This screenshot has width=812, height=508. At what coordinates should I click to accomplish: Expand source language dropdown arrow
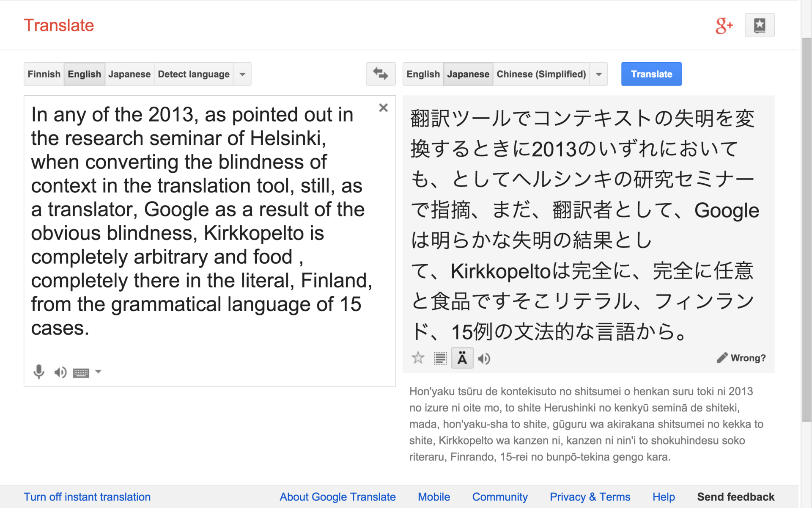click(x=242, y=74)
